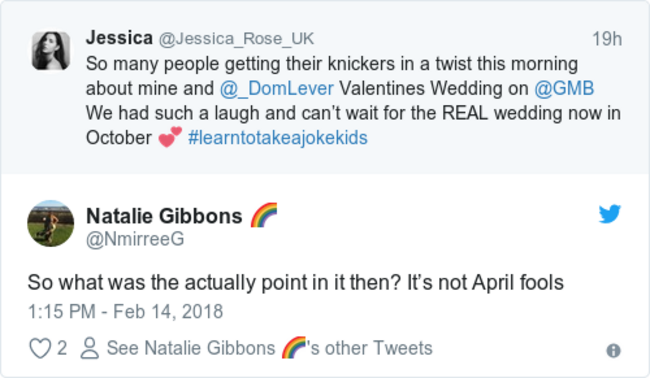See Natalie Gibbons's other Tweets link
650x378 pixels.
coord(269,348)
